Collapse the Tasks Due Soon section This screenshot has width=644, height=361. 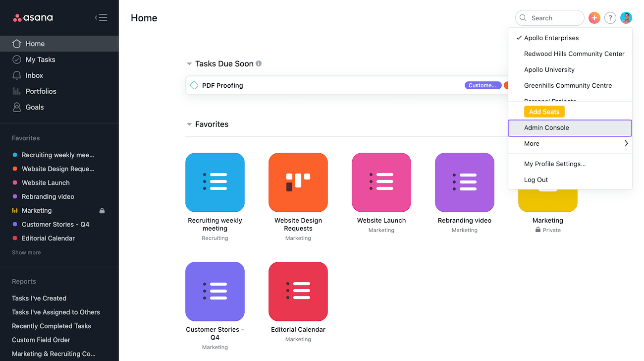tap(189, 64)
